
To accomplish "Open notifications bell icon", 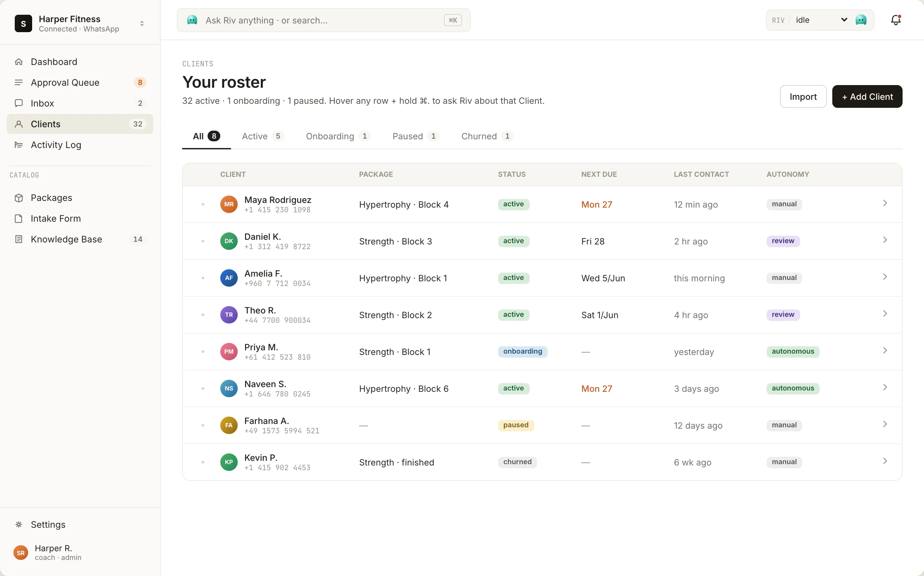I will (896, 20).
